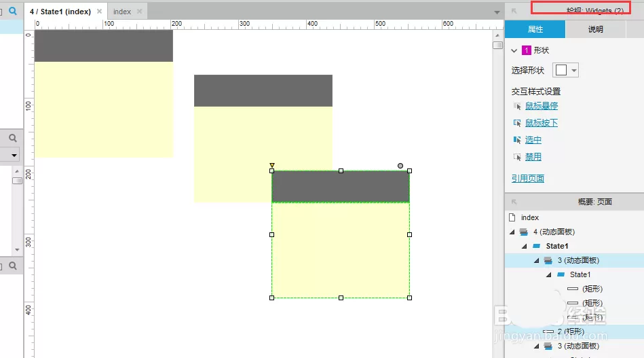Click the lower gray search icon in left pane
Viewport: 644px width, 358px height.
[x=13, y=266]
